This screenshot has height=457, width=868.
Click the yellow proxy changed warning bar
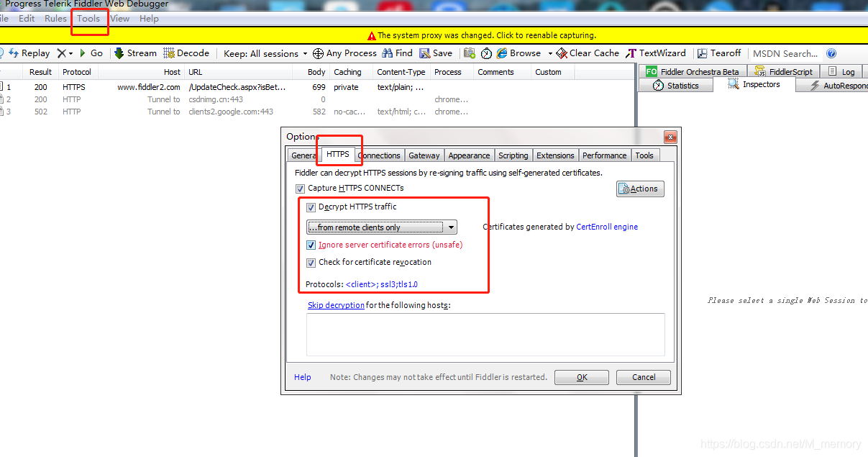434,35
